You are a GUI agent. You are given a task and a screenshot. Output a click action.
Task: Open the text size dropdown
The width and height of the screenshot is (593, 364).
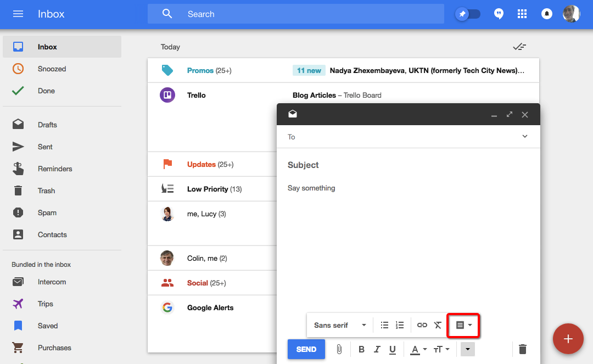point(441,349)
